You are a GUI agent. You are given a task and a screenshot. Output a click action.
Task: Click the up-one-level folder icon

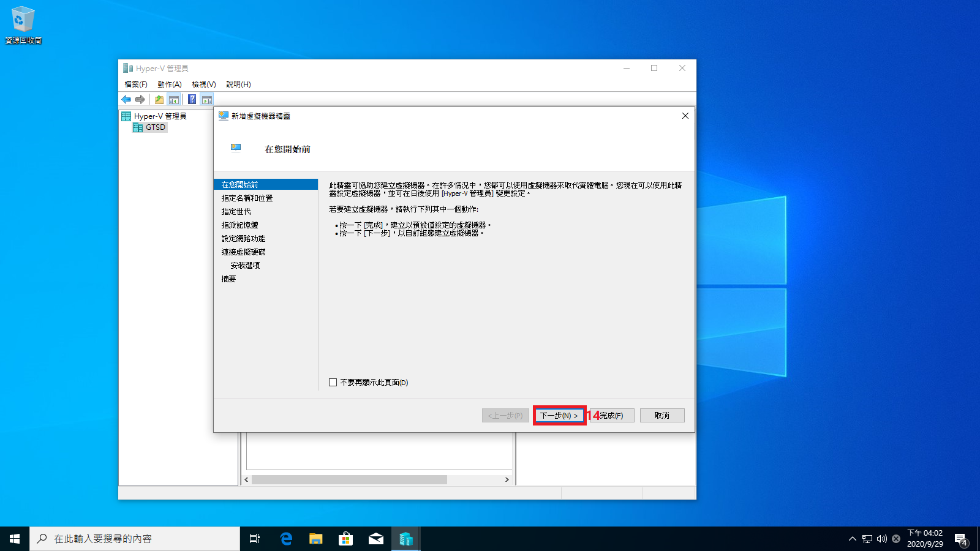(x=159, y=99)
